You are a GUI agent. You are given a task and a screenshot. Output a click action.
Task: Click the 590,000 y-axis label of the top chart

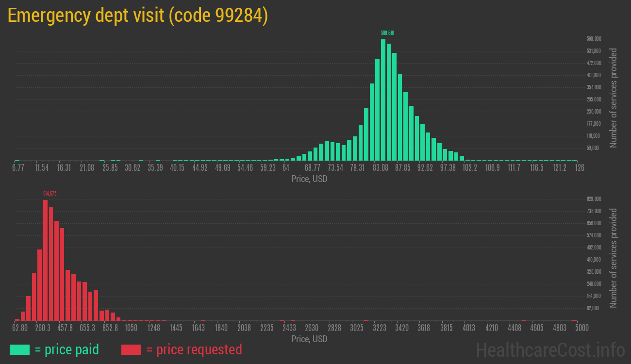coord(594,39)
